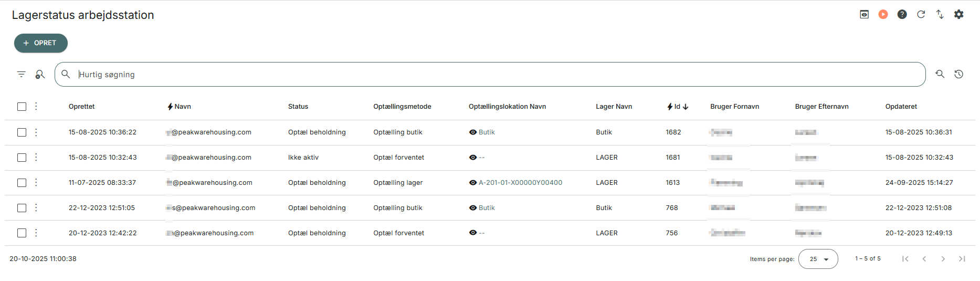
Task: Open the three-dot menu for row 1681
Action: [36, 158]
